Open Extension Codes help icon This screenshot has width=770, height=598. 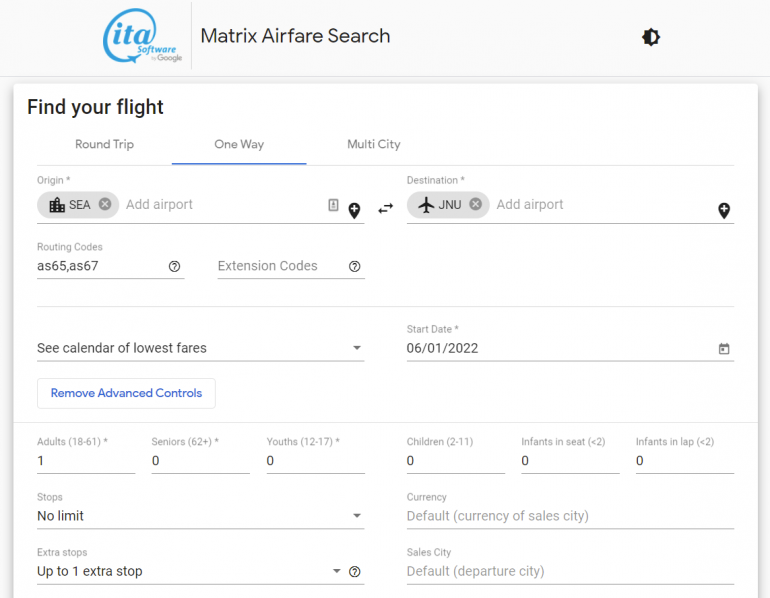pos(354,266)
